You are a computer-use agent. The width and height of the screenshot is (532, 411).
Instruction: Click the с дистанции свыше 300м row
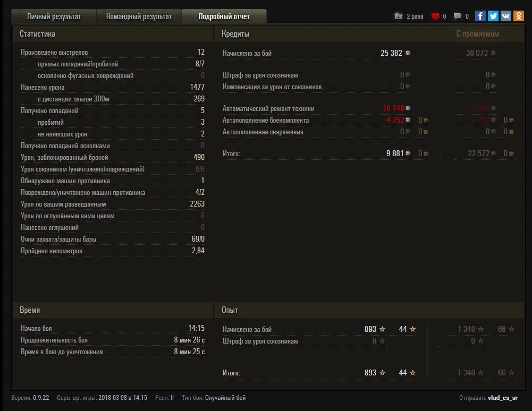pyautogui.click(x=113, y=99)
